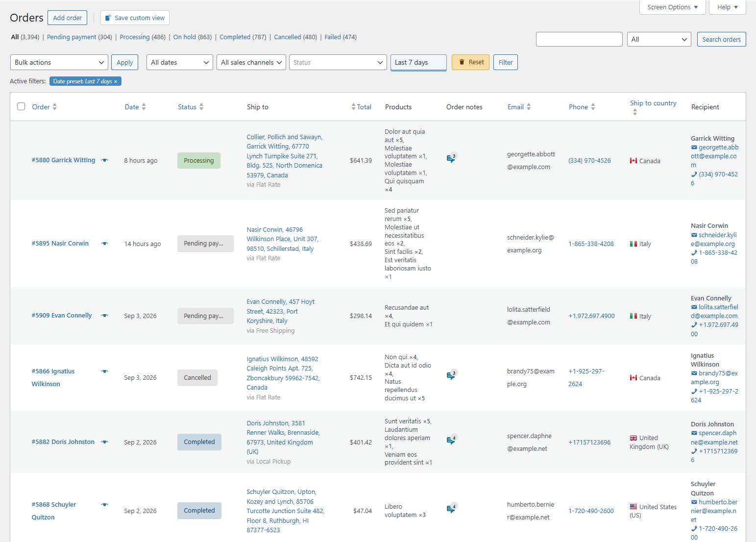756x542 pixels.
Task: Click the Filter button
Action: click(506, 62)
